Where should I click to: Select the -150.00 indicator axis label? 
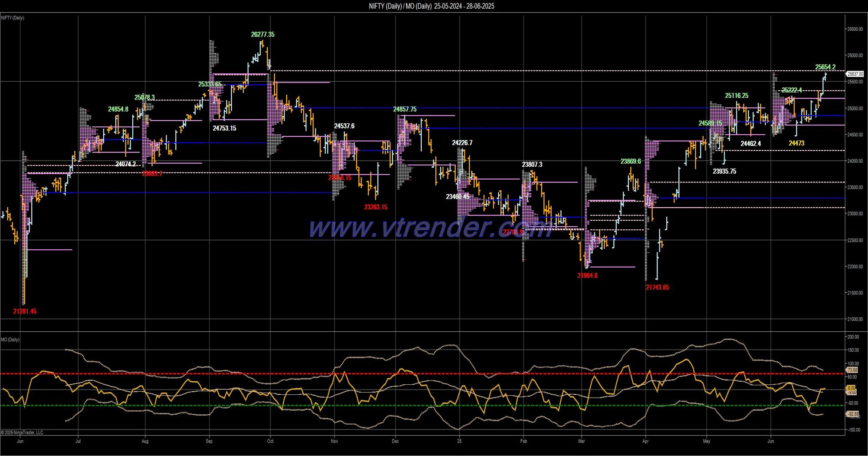pyautogui.click(x=853, y=430)
